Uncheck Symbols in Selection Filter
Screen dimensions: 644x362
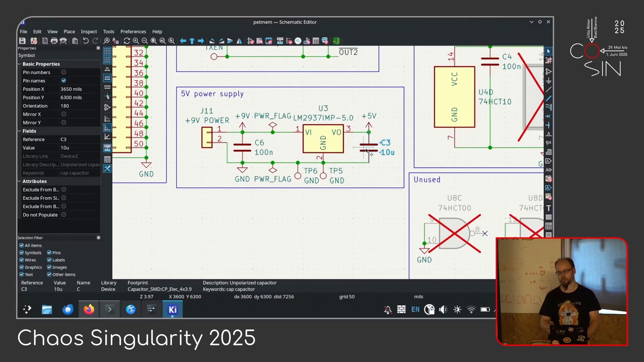[x=21, y=253]
